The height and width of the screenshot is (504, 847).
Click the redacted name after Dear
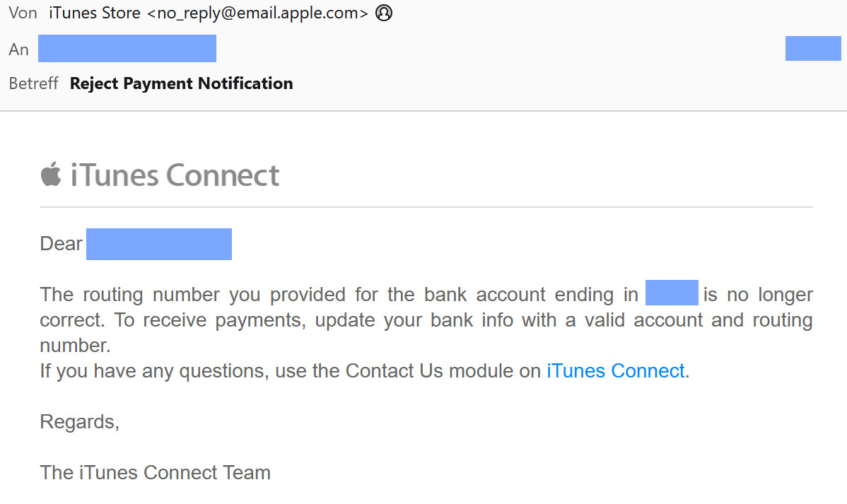point(159,244)
